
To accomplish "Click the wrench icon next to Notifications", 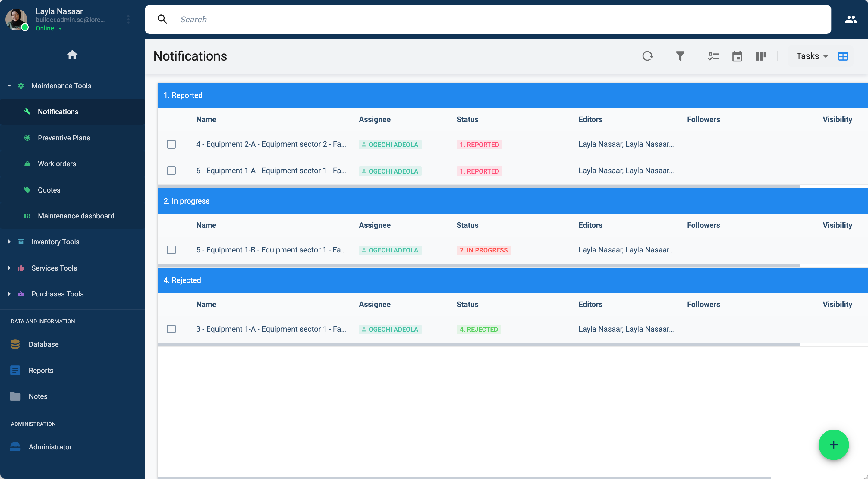I will pyautogui.click(x=27, y=111).
